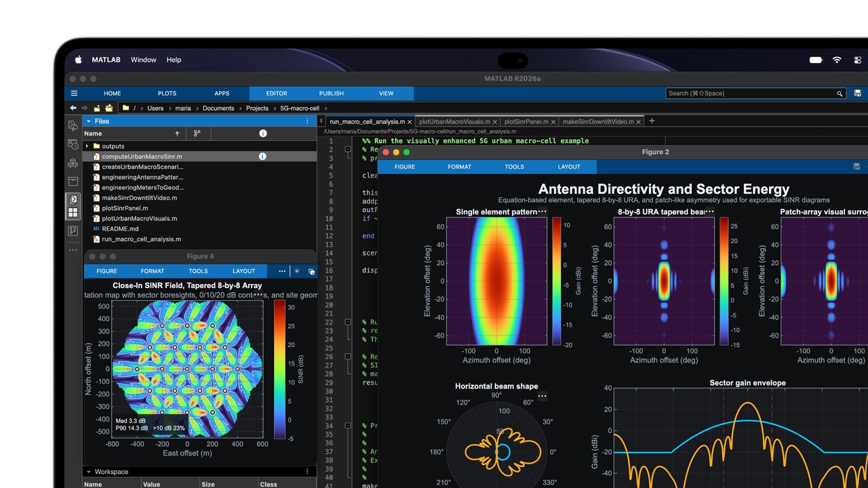Viewport: 868px width, 488px height.
Task: Go back using the blue arrow
Action: click(x=73, y=108)
